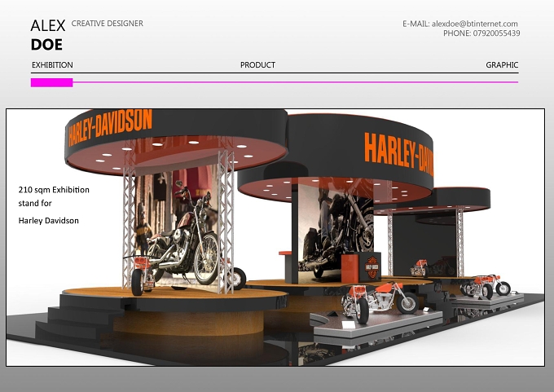Viewport: 554px width, 392px height.
Task: Switch to the PRODUCT section
Action: pyautogui.click(x=257, y=65)
